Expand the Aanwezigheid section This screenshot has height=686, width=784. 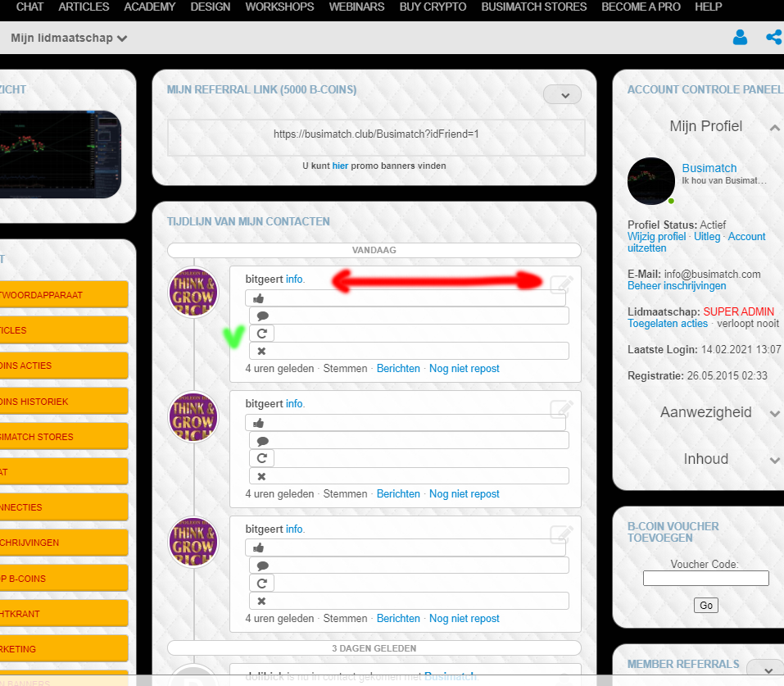[774, 413]
